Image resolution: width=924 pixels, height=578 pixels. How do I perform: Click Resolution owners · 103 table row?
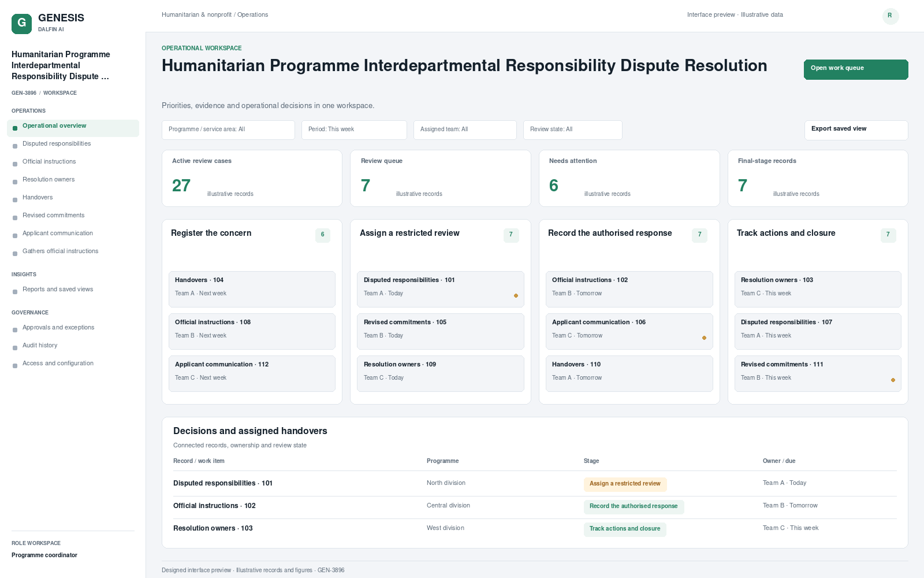(x=535, y=529)
